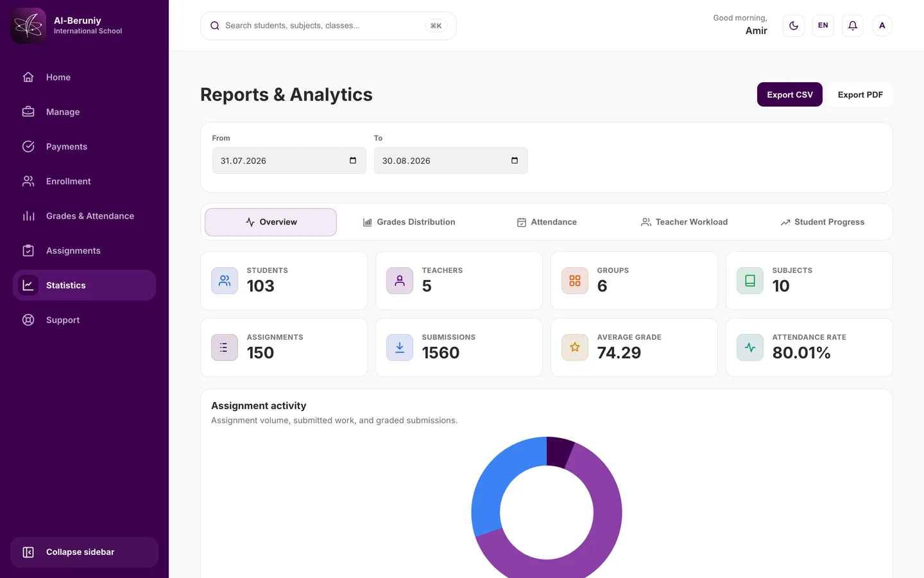Click the Submissions download icon
924x578 pixels.
tap(400, 347)
